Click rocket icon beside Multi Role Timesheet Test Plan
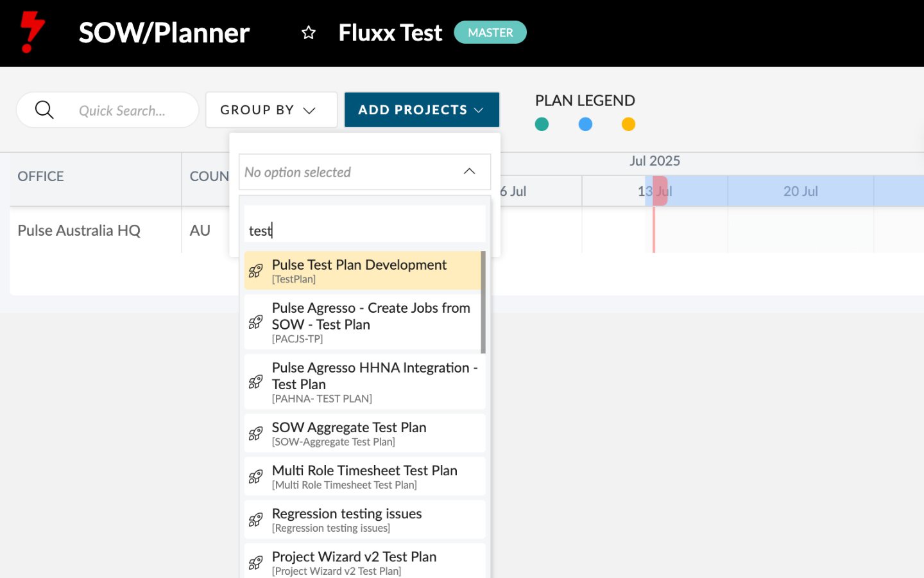Viewport: 924px width, 578px height. [256, 477]
